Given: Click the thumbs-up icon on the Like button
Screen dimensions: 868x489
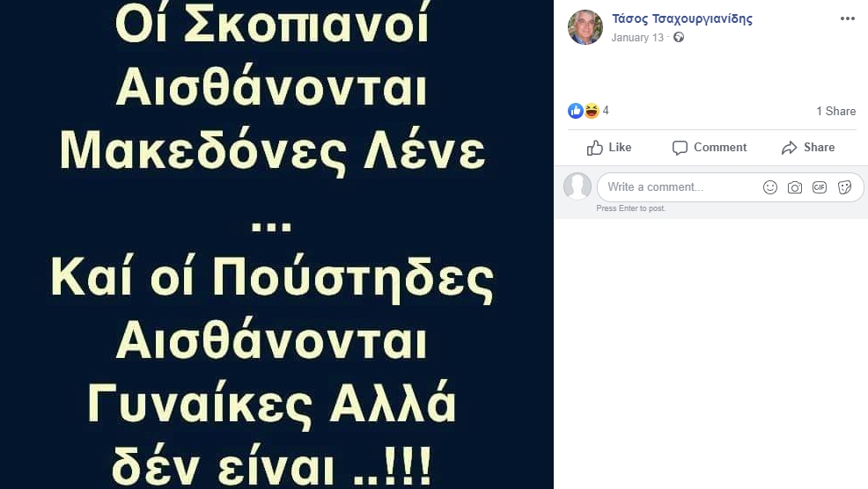Looking at the screenshot, I should point(595,148).
